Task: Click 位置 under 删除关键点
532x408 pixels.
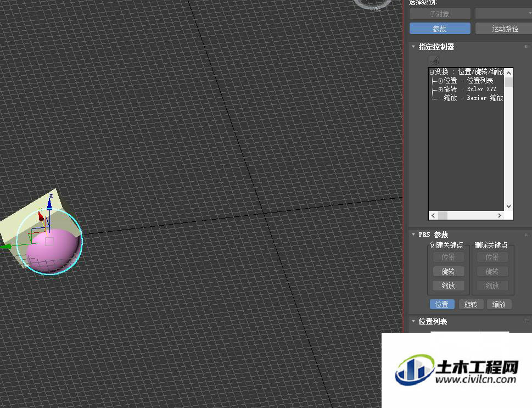Action: (492, 258)
